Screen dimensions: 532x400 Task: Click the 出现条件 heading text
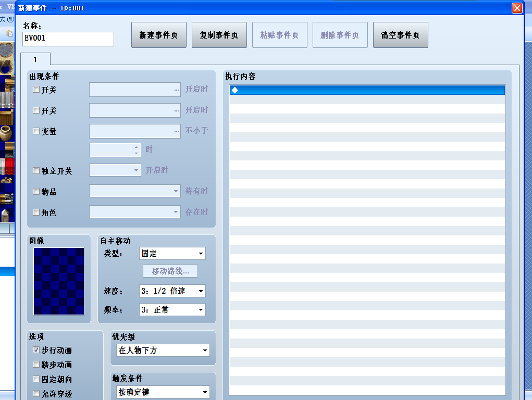44,77
